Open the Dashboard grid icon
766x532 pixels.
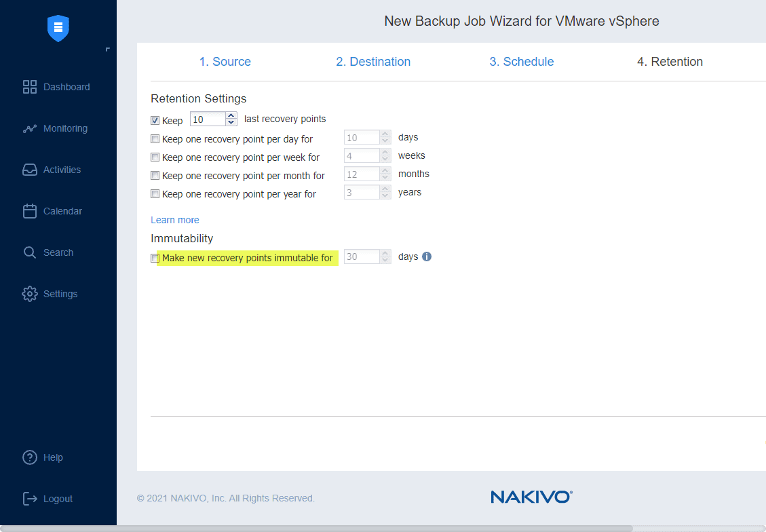point(30,87)
